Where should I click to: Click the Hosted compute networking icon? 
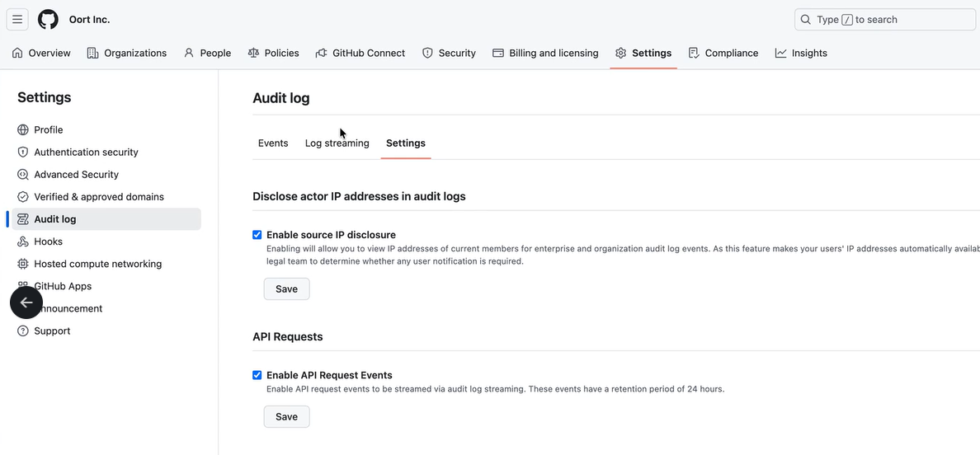tap(23, 264)
